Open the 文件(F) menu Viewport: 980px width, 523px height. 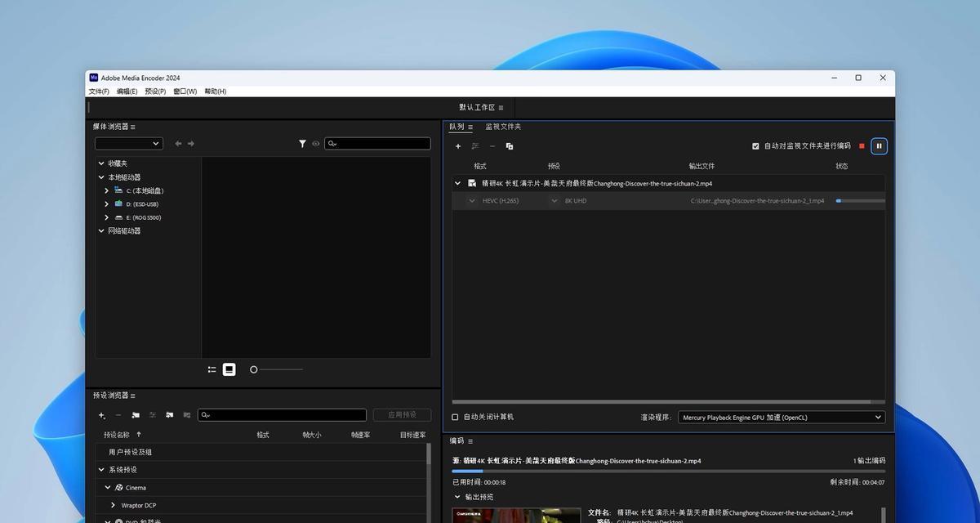pyautogui.click(x=99, y=92)
